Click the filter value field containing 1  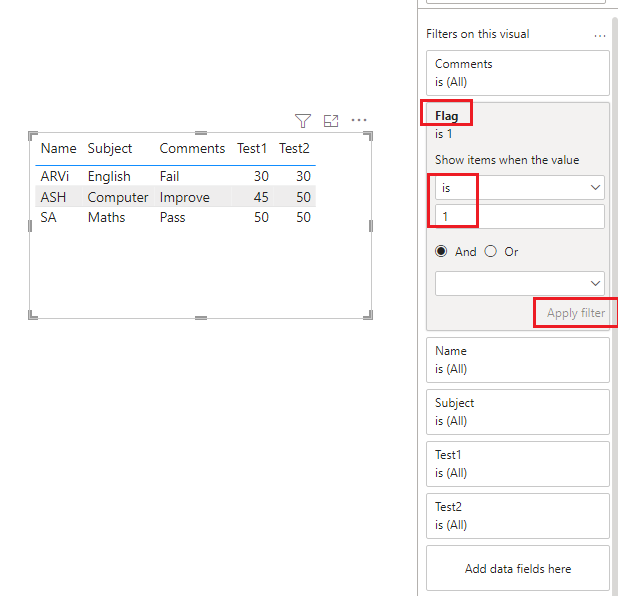coord(519,216)
